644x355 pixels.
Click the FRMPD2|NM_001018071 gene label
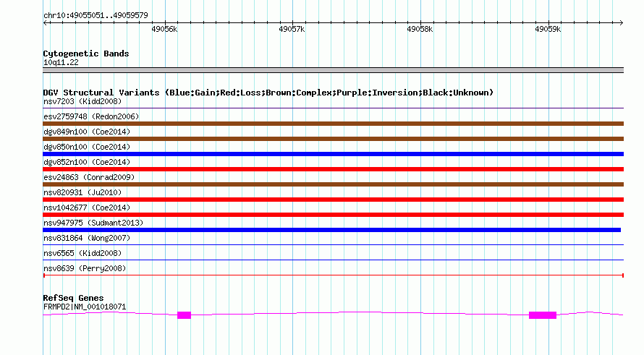tap(85, 307)
